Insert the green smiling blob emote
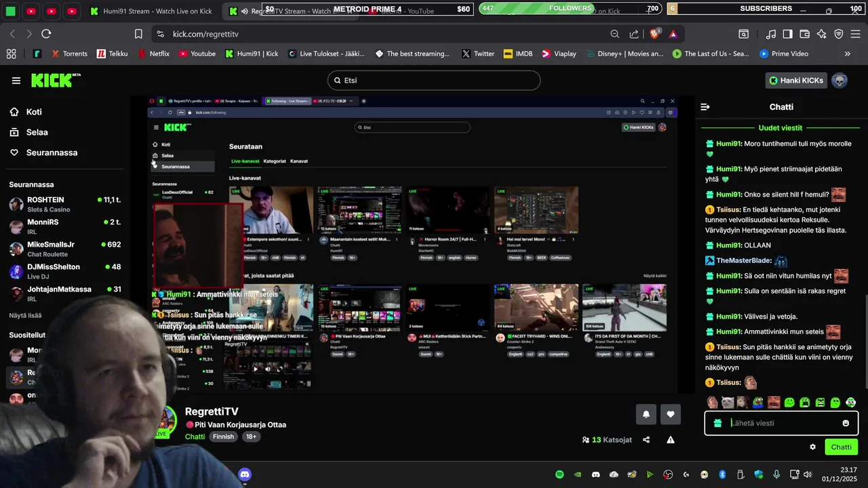This screenshot has height=488, width=868. click(789, 403)
